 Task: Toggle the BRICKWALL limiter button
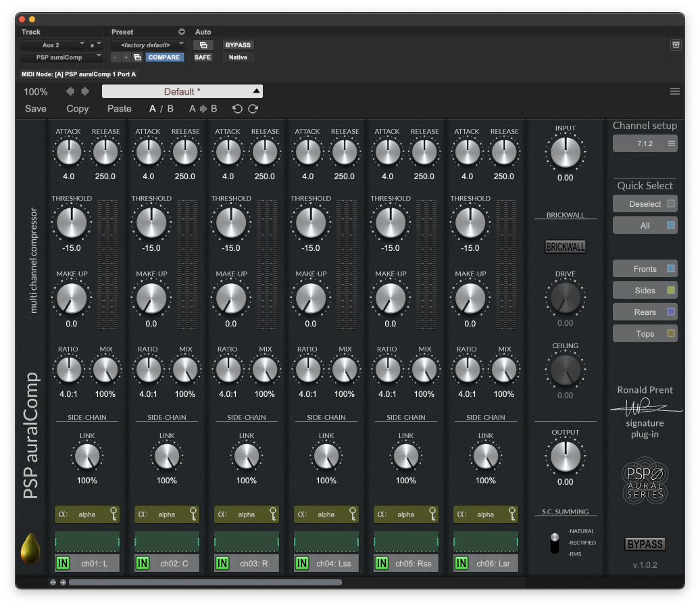(x=565, y=247)
